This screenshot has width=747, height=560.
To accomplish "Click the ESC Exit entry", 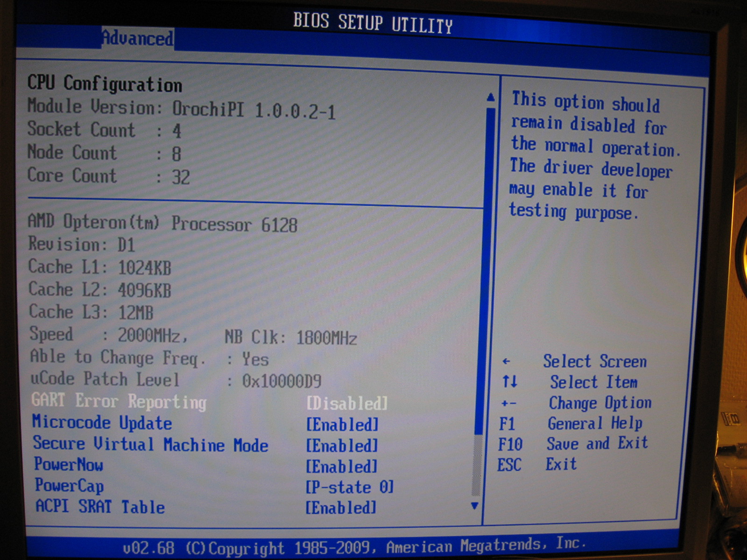I will (x=537, y=464).
